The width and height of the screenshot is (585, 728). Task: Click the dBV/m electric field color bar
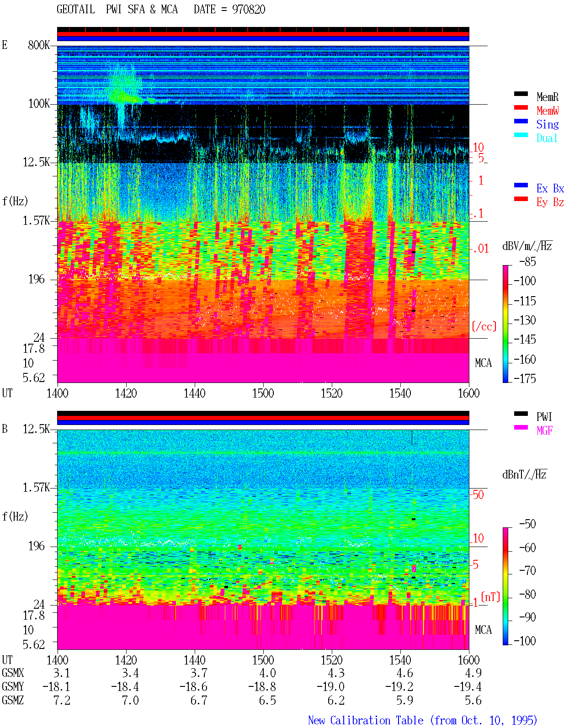[x=505, y=324]
